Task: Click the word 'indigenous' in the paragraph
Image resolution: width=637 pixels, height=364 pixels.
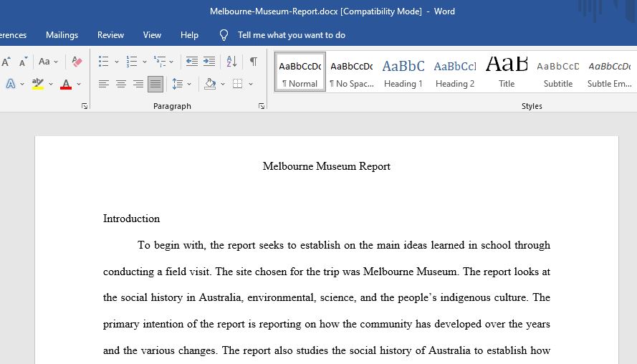Action: (x=464, y=297)
